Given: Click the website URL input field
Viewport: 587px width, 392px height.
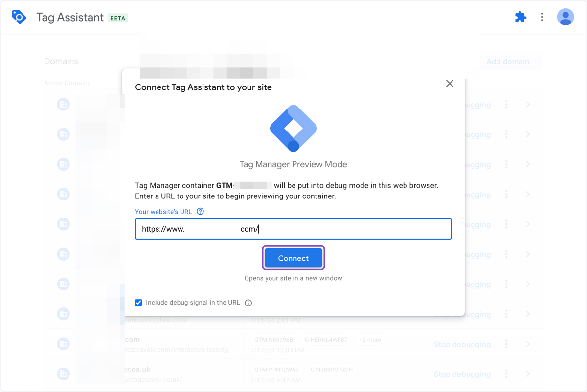Looking at the screenshot, I should tap(293, 229).
